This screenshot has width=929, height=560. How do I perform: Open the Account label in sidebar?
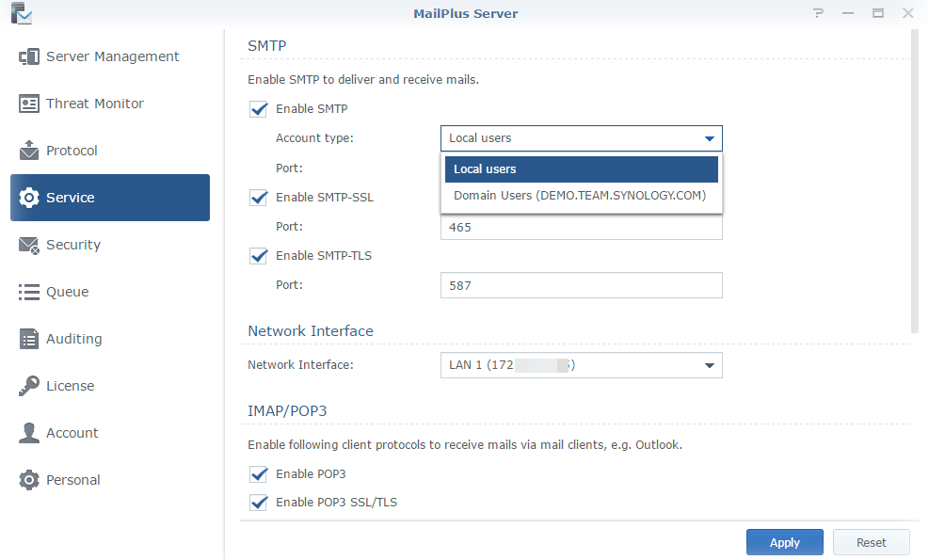pos(72,433)
